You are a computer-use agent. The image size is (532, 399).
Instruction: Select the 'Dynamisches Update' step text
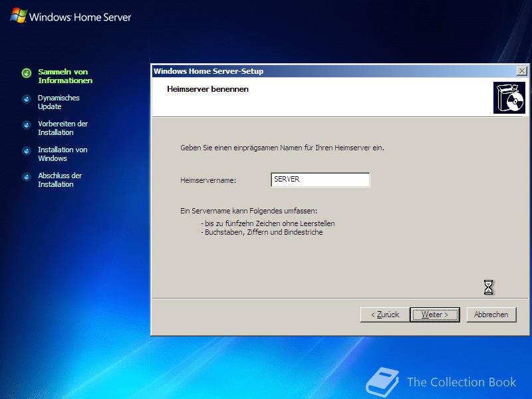[59, 102]
